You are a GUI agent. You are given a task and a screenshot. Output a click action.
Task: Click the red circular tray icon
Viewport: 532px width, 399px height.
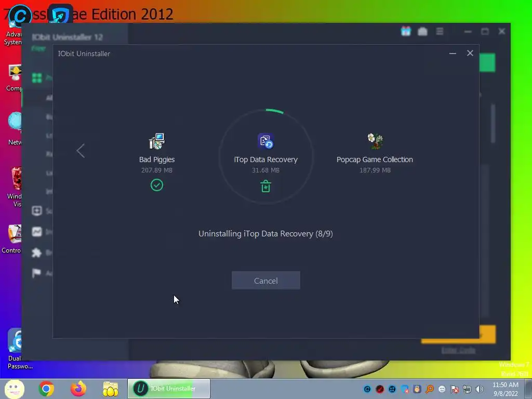380,389
